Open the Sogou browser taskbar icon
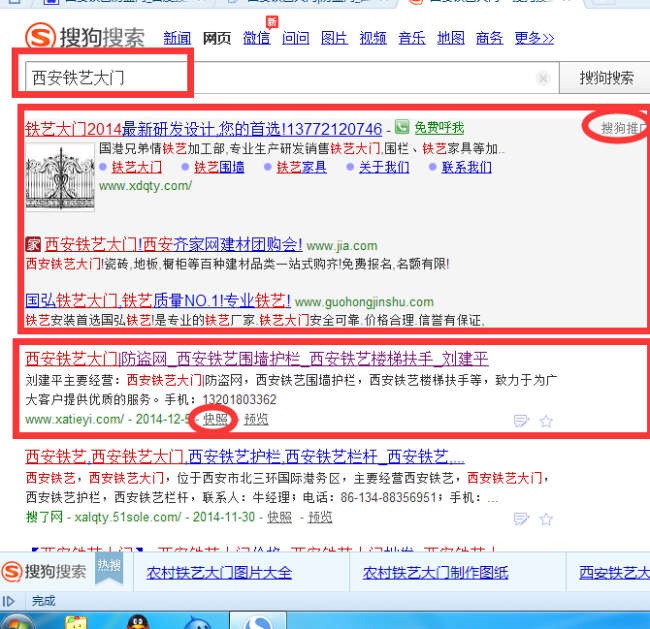This screenshot has height=629, width=650. point(258,622)
